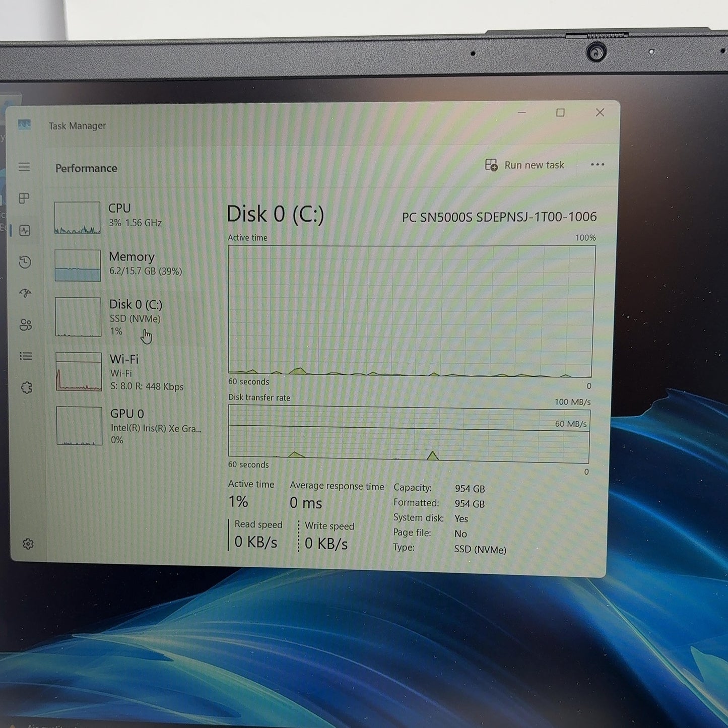728x728 pixels.
Task: Select the Performance page icon in sidebar
Action: pyautogui.click(x=25, y=231)
